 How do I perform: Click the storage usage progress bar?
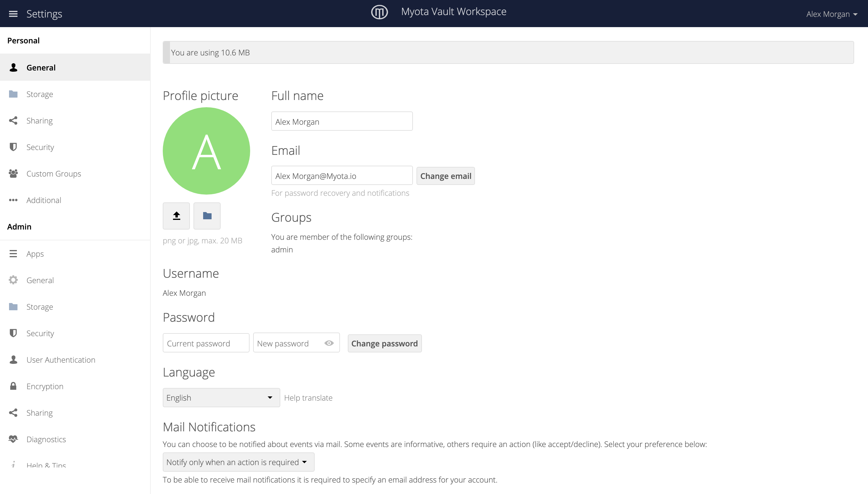(508, 52)
